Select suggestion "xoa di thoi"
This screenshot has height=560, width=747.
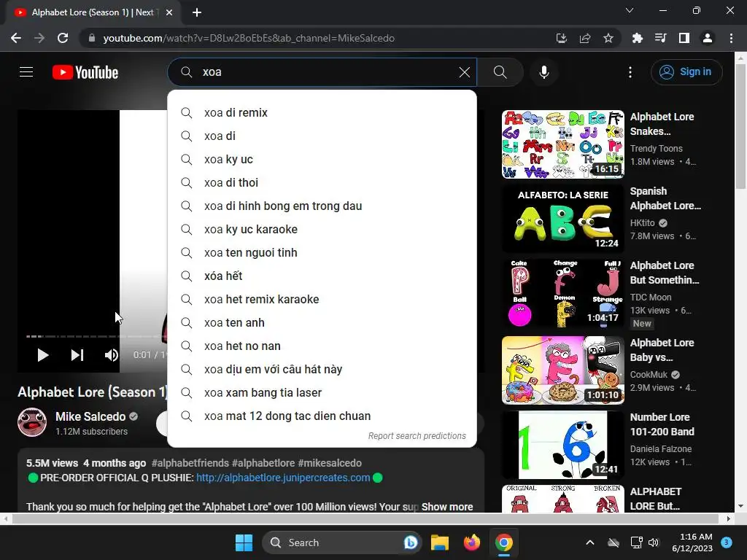pos(322,182)
